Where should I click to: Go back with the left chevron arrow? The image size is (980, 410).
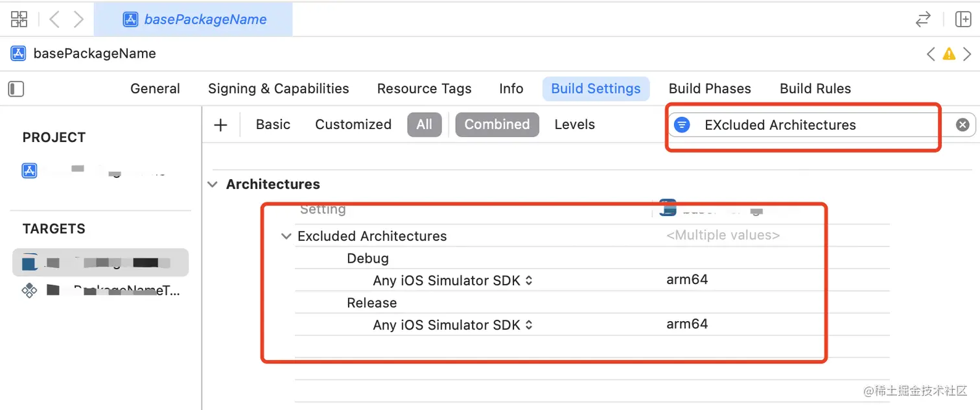click(x=54, y=19)
